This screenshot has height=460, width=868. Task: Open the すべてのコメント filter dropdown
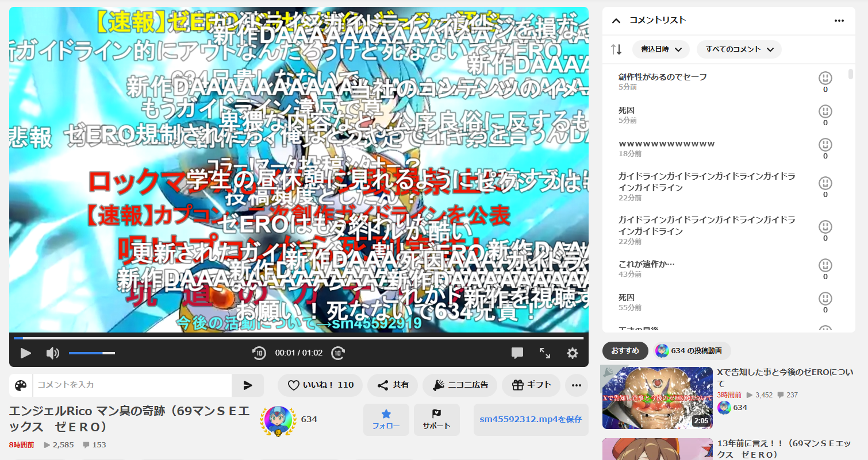(x=739, y=49)
